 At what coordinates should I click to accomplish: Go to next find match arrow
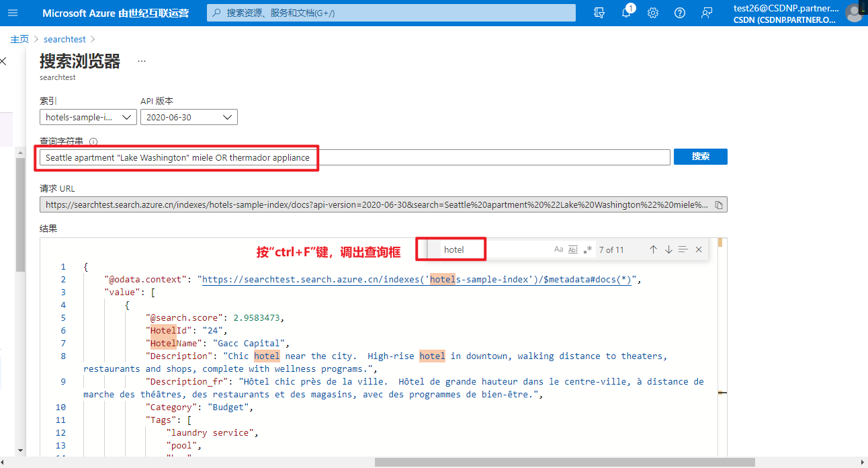668,249
